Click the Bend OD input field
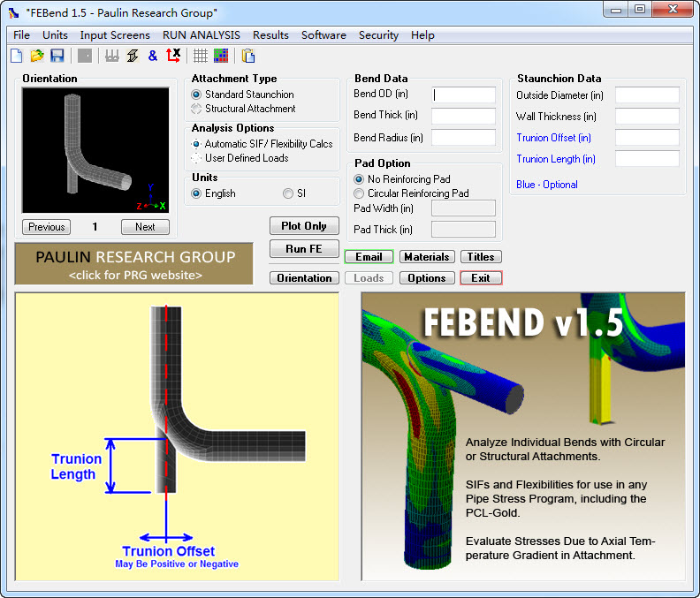The image size is (700, 598). click(463, 95)
